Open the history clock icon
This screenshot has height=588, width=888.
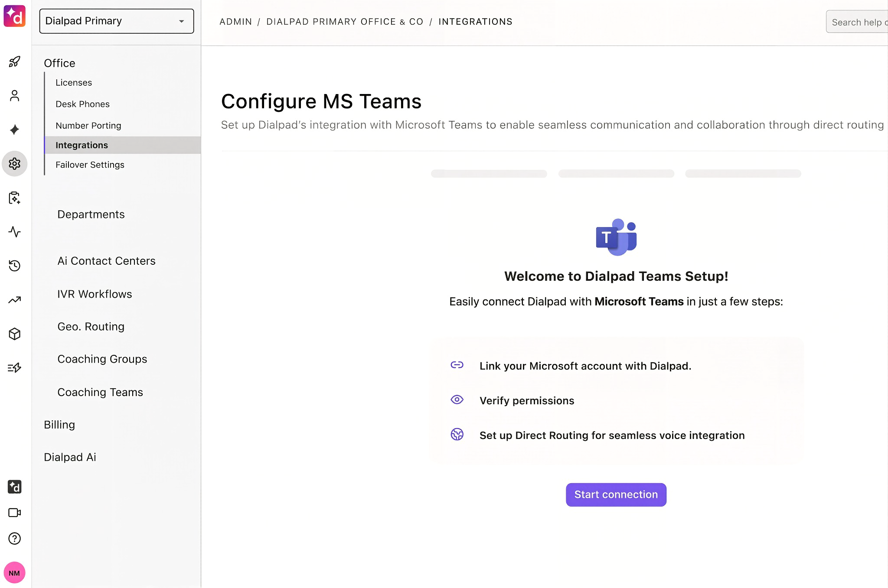(14, 266)
